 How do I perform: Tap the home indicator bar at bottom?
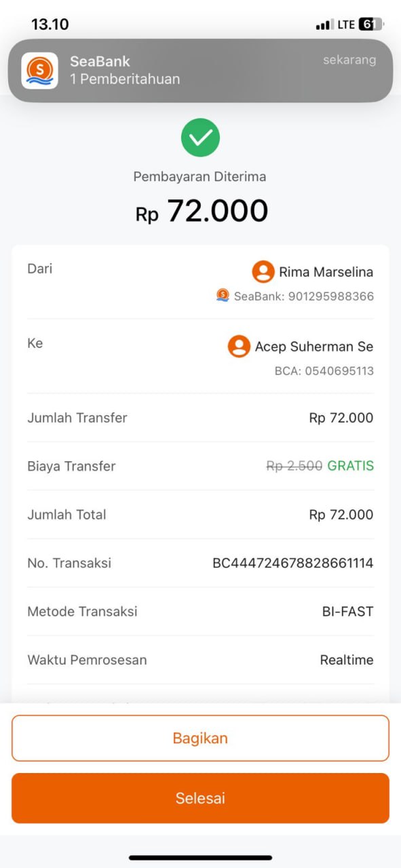[200, 858]
